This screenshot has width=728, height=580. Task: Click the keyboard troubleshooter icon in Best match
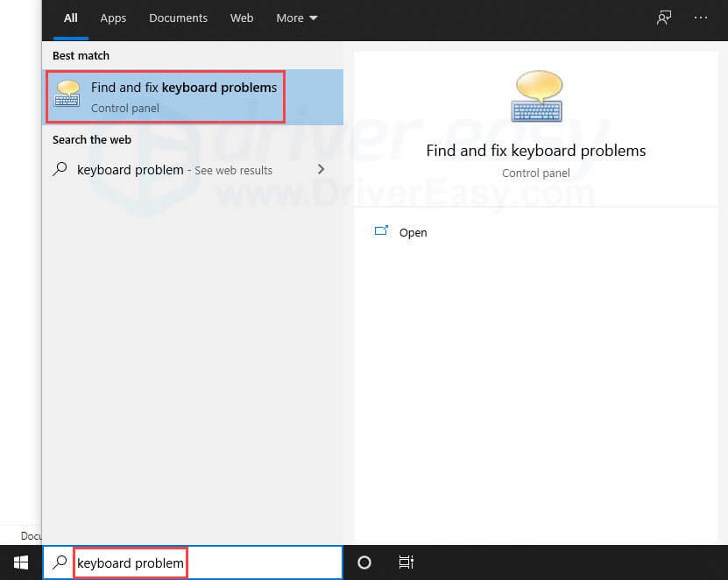click(x=67, y=95)
